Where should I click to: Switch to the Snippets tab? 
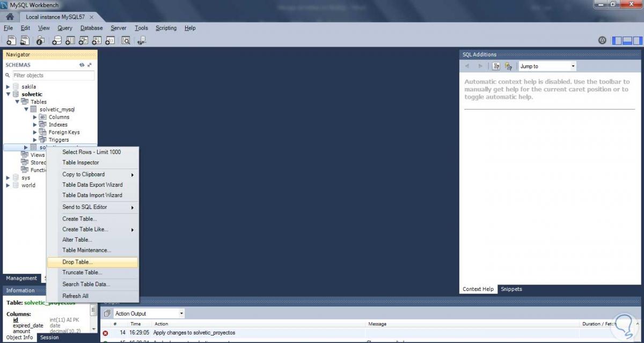(x=511, y=289)
